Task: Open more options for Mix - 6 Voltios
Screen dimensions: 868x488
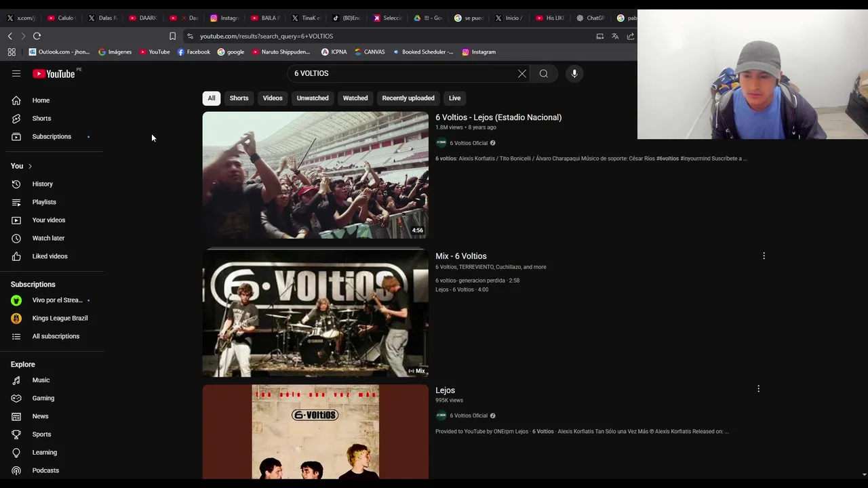Action: [x=764, y=256]
